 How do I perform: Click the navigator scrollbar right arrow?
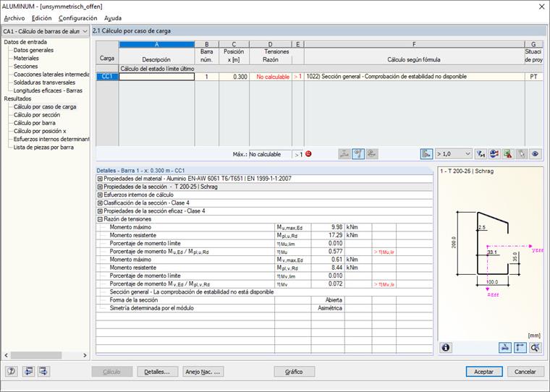pos(85,355)
